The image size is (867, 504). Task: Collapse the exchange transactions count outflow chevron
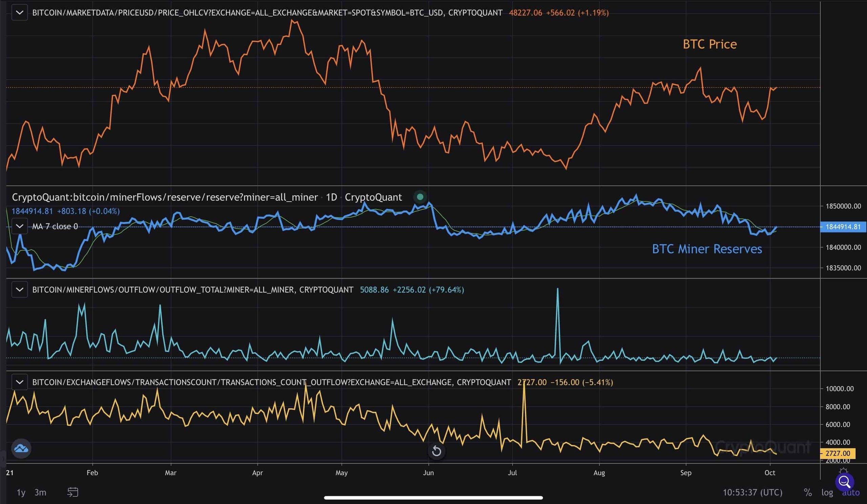point(20,382)
